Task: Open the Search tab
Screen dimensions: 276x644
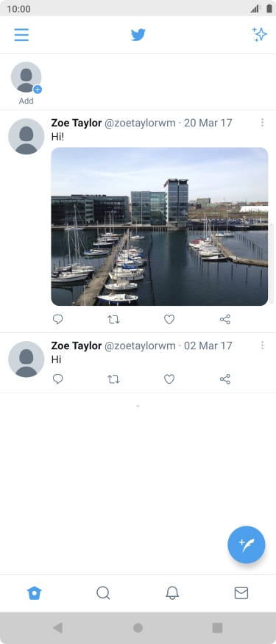Action: coord(103,593)
